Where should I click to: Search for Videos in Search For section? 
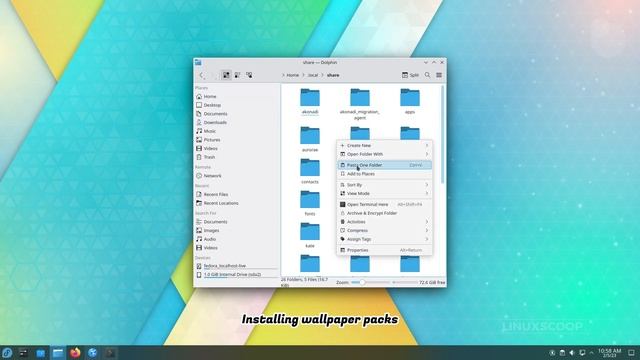coord(237,248)
